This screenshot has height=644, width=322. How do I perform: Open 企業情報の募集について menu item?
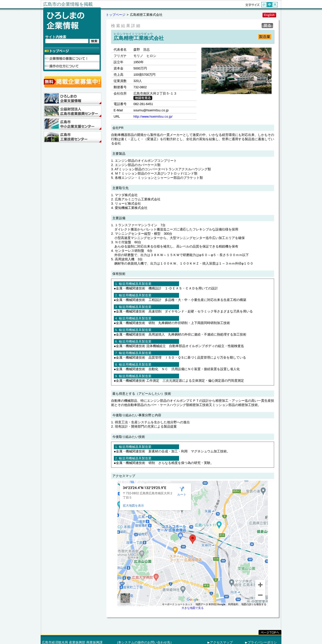pos(72,58)
